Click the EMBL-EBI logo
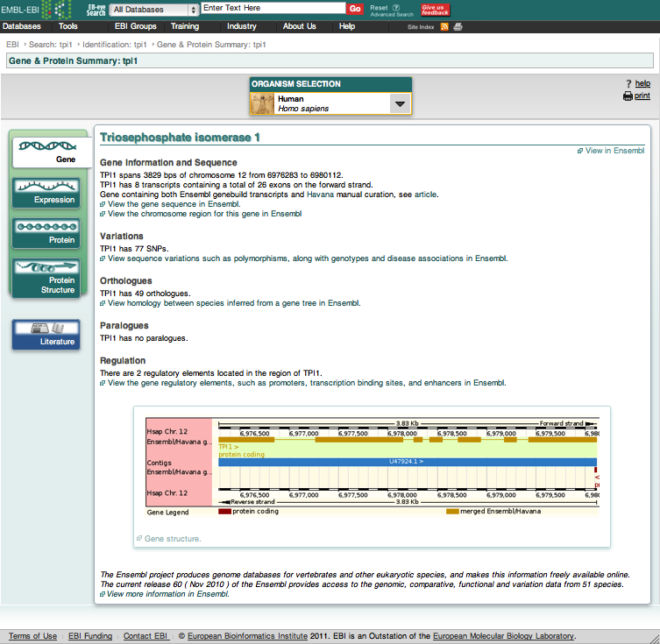The height and width of the screenshot is (644, 660). click(x=35, y=9)
